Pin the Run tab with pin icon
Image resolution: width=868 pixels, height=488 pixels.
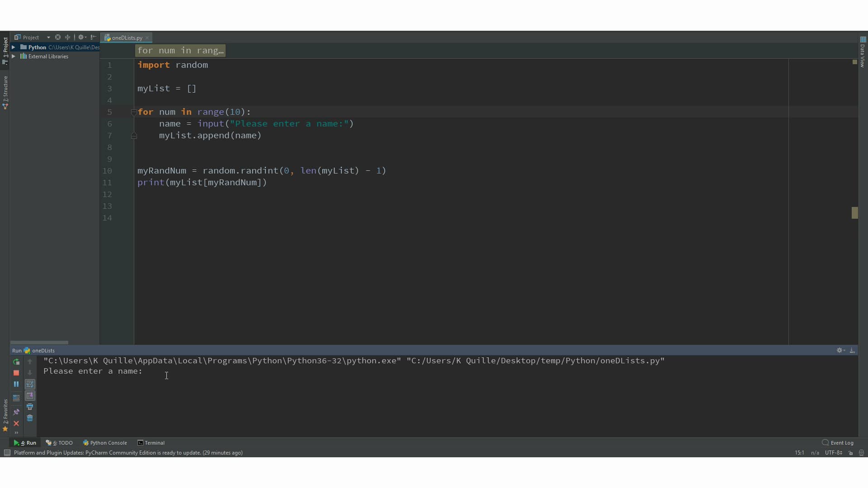(16, 412)
